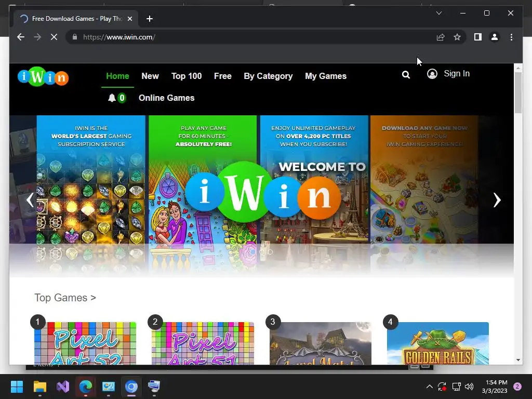This screenshot has height=399, width=532.
Task: Open the Pixel Art 52 game thumbnail
Action: tap(85, 343)
